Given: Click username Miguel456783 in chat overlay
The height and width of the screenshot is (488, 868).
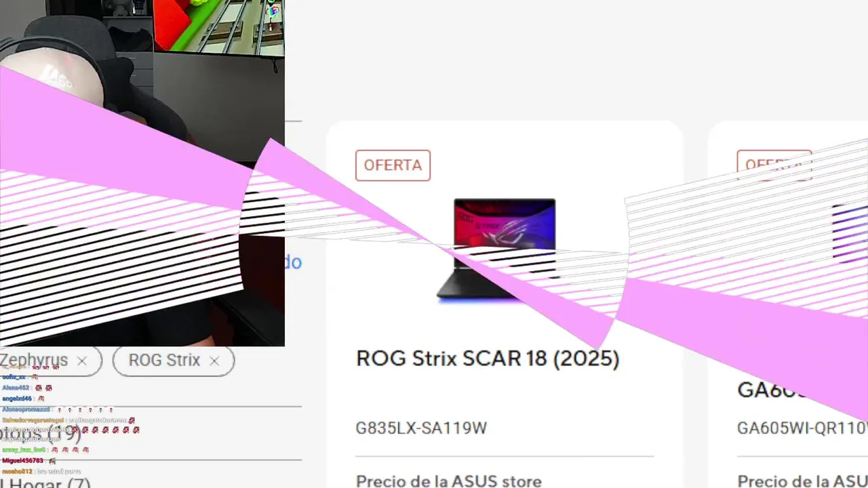Looking at the screenshot, I should click(x=22, y=461).
